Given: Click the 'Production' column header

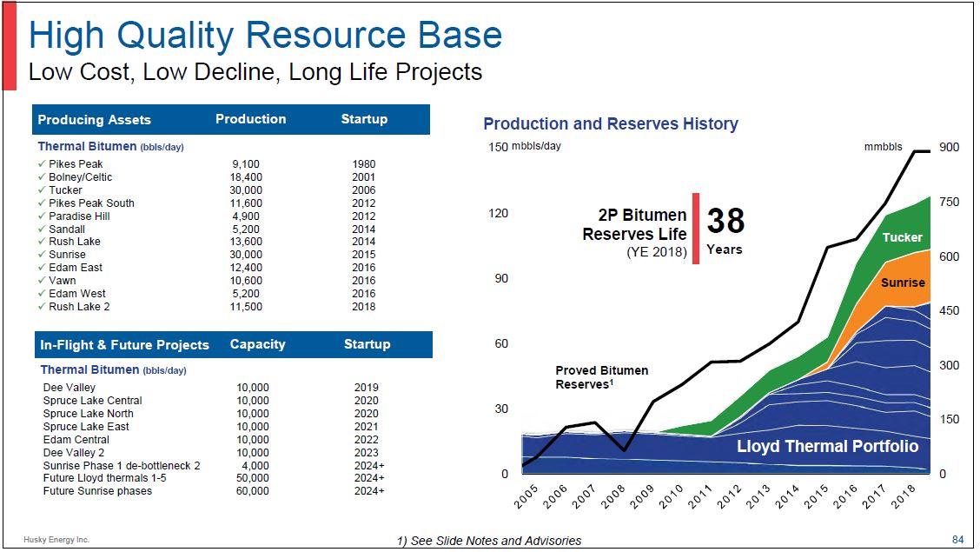Looking at the screenshot, I should [250, 119].
